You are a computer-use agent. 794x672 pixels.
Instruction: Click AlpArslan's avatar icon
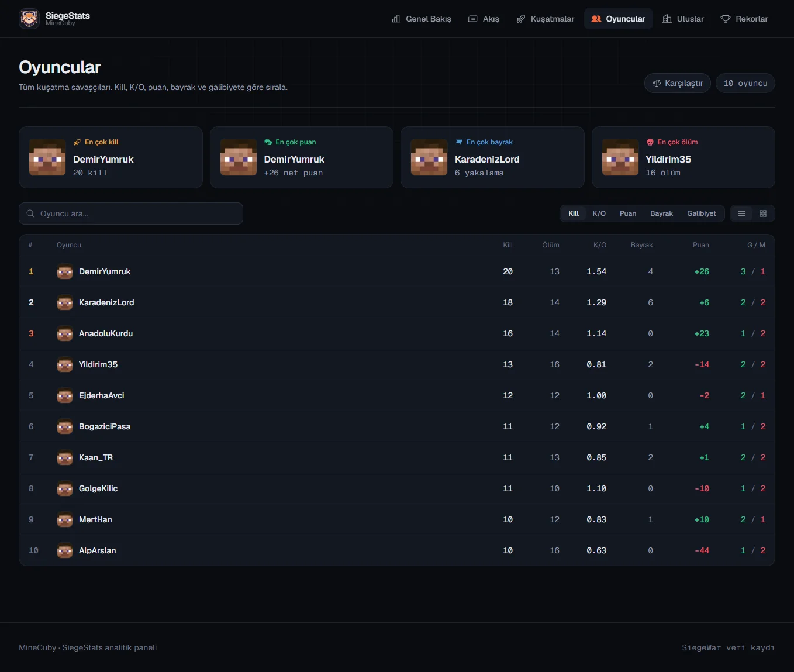pos(65,550)
